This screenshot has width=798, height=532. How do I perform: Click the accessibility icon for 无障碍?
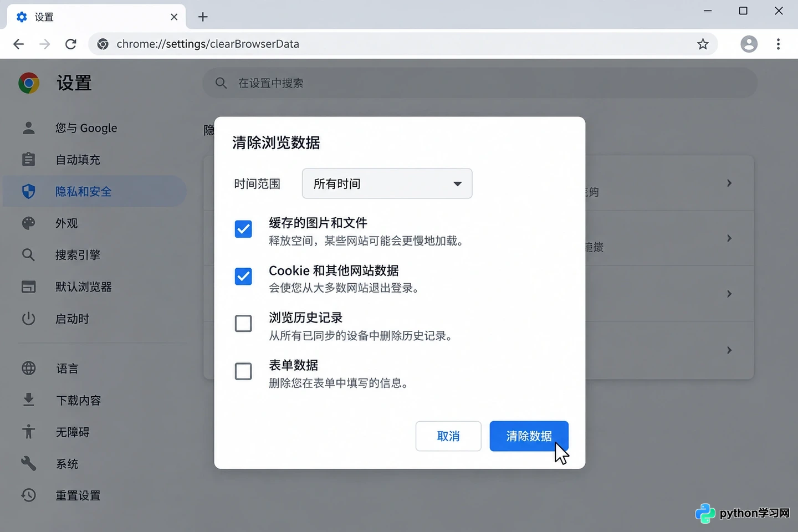29,432
